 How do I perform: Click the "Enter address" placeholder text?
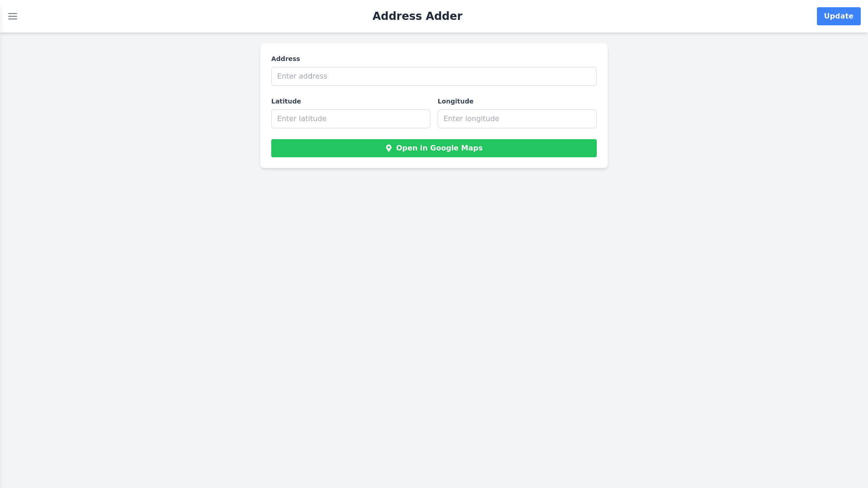(302, 76)
